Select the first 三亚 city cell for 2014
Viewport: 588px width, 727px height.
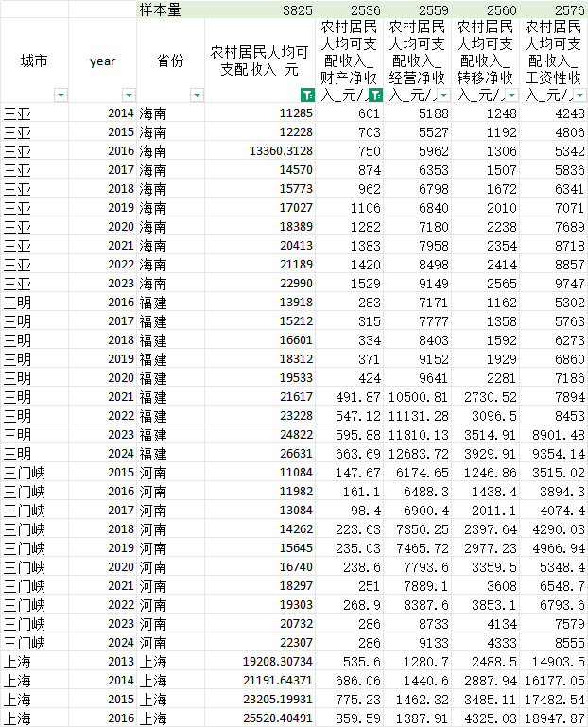pos(35,113)
